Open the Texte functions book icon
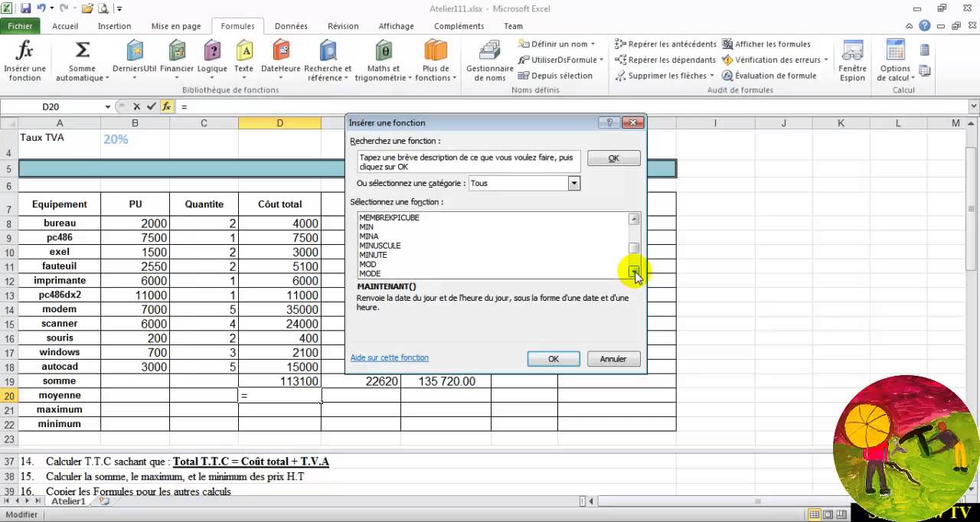980x522 pixels. click(243, 61)
